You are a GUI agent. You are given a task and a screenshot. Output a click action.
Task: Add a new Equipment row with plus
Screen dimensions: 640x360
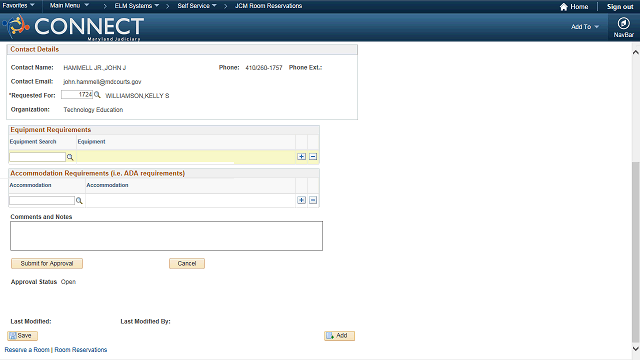click(x=301, y=157)
